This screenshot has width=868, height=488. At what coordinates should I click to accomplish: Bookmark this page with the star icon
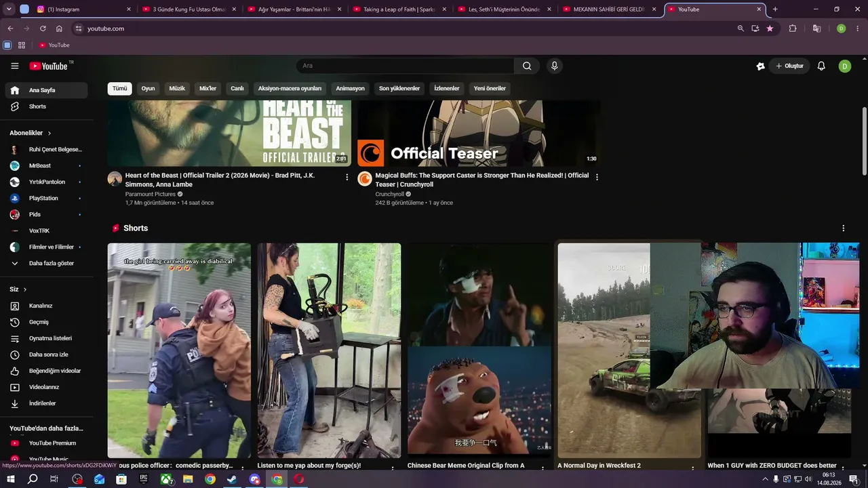[x=770, y=28]
